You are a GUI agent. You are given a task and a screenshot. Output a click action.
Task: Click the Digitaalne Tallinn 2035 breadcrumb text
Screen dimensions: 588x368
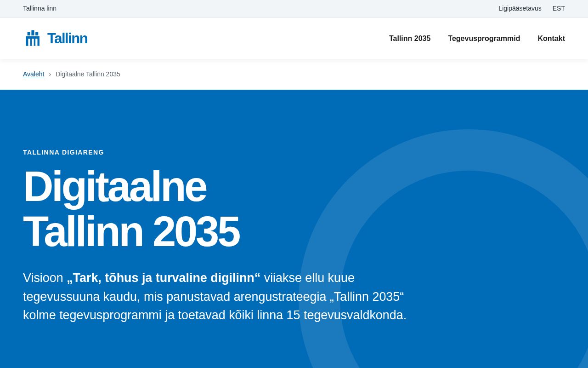pyautogui.click(x=88, y=74)
